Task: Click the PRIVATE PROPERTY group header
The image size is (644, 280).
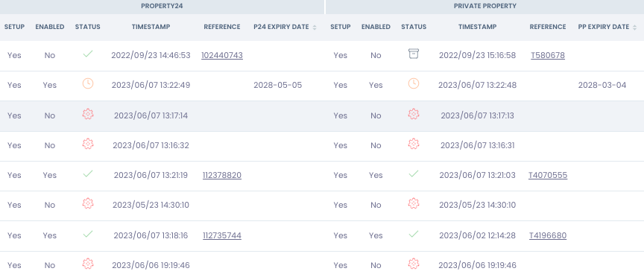Action: tap(485, 6)
